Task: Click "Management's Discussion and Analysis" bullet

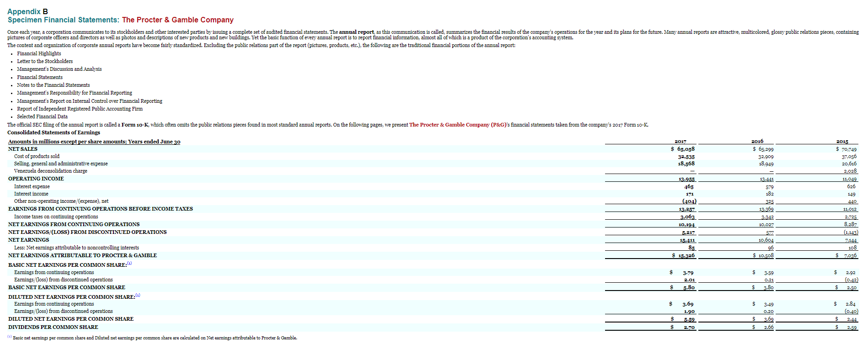Action: [x=59, y=69]
